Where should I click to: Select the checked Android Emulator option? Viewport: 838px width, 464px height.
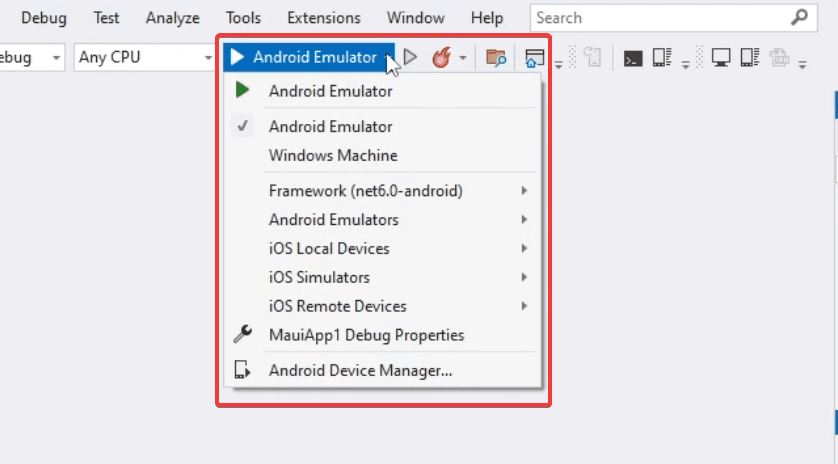pyautogui.click(x=382, y=127)
